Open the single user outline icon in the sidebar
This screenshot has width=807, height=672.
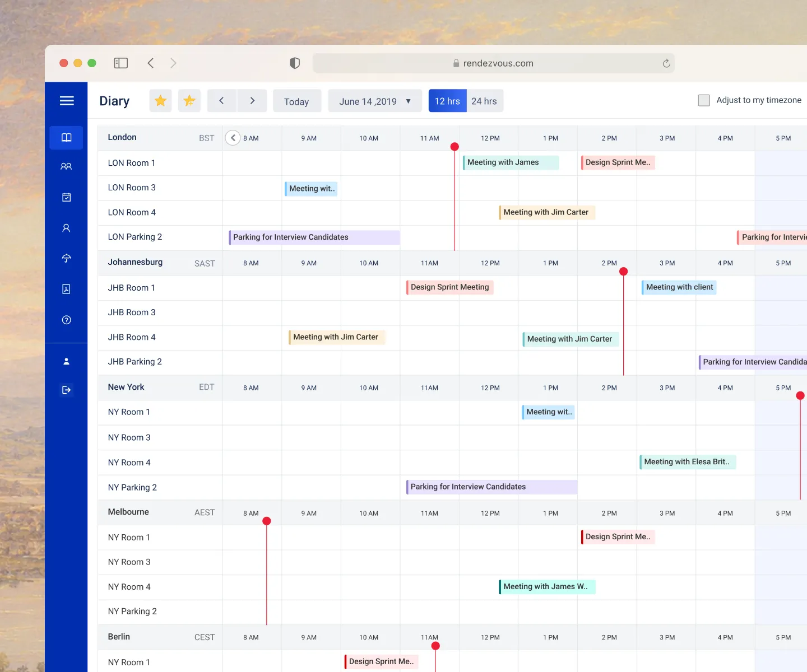pyautogui.click(x=66, y=228)
